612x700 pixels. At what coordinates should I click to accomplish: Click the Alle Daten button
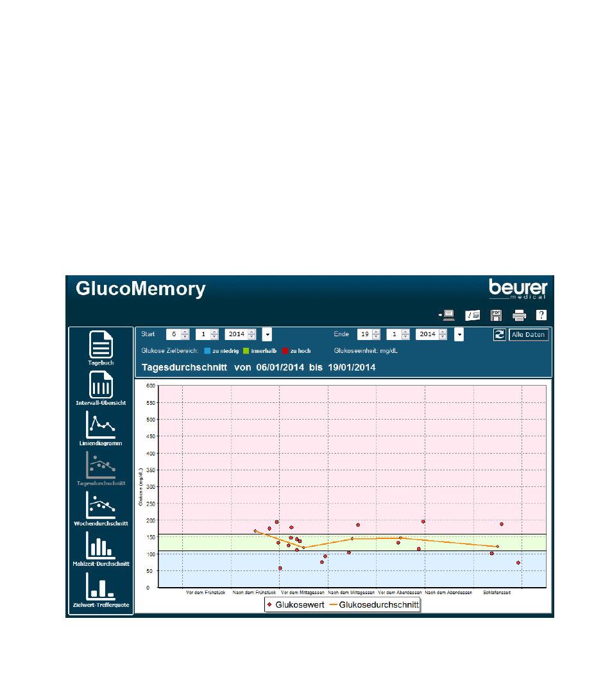point(528,334)
